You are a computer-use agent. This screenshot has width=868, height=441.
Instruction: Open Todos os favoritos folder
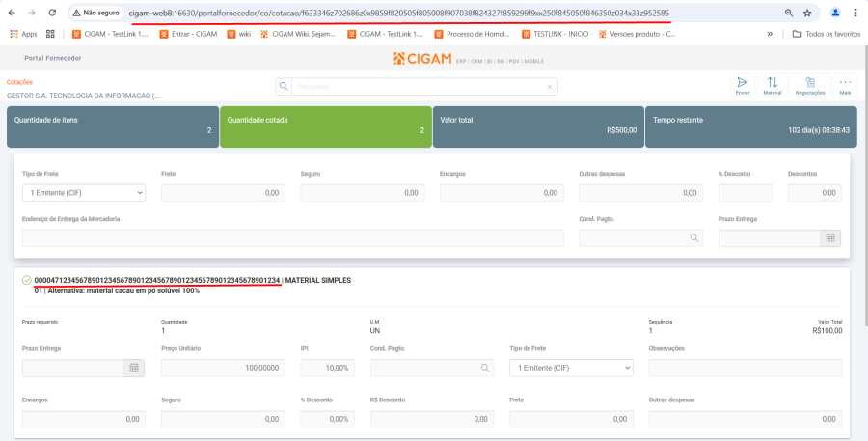(x=827, y=34)
